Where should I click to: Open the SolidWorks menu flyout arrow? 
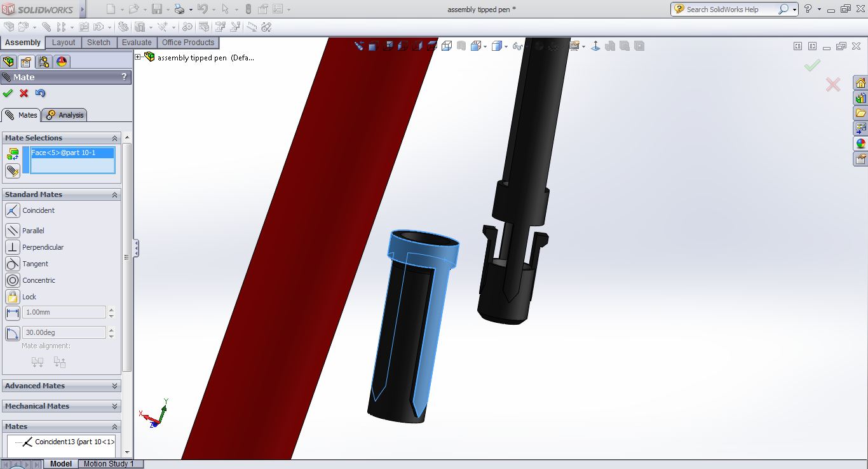(83, 10)
